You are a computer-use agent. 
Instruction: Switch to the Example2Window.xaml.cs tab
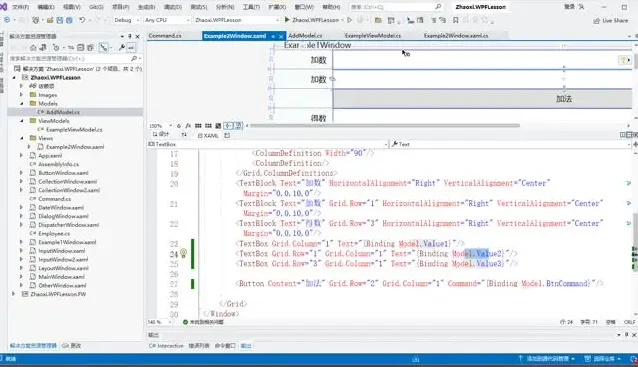tap(456, 36)
